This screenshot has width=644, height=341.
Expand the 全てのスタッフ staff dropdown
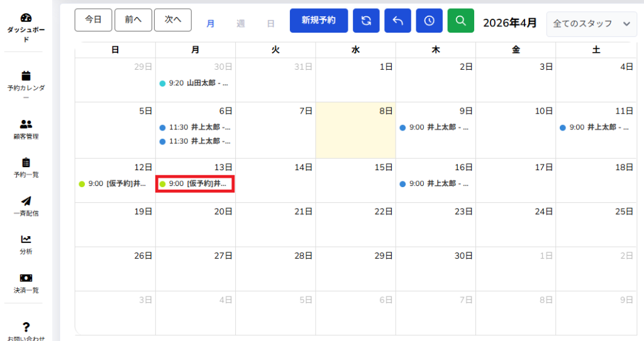tap(591, 24)
